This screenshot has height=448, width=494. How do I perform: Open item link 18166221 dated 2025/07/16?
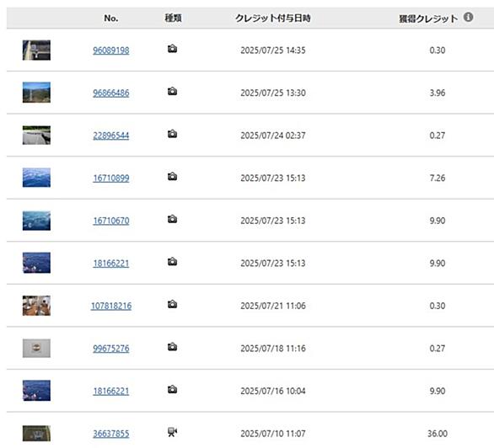click(111, 391)
